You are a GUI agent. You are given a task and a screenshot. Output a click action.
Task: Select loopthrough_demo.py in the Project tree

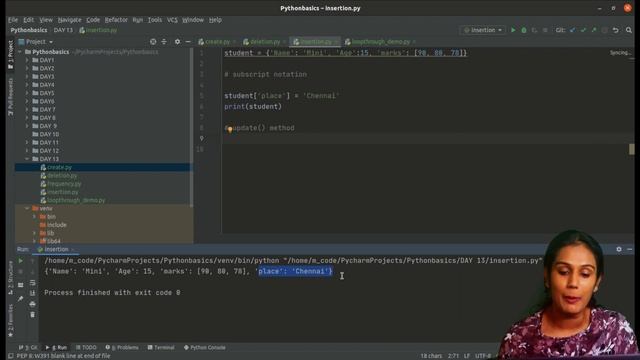pyautogui.click(x=76, y=200)
